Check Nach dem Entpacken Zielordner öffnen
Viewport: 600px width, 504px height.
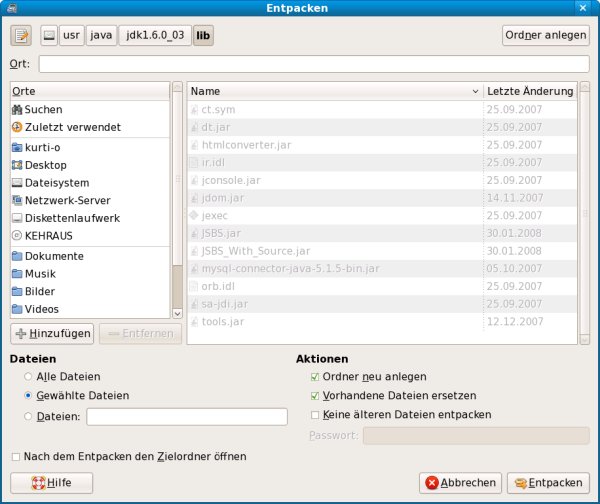(15, 457)
